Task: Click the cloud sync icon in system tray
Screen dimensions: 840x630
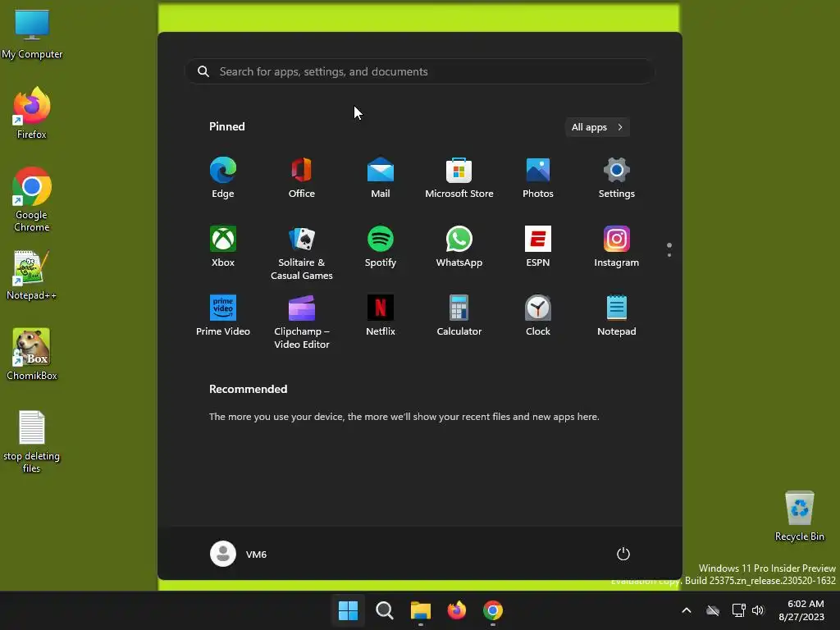Action: tap(713, 610)
